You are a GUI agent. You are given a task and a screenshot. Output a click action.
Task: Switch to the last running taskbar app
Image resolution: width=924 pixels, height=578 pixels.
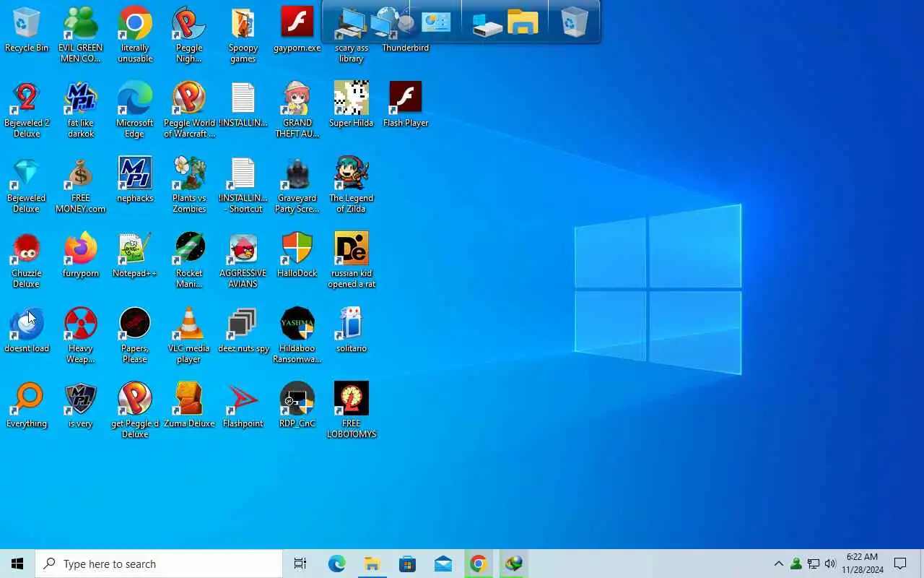[x=513, y=564]
